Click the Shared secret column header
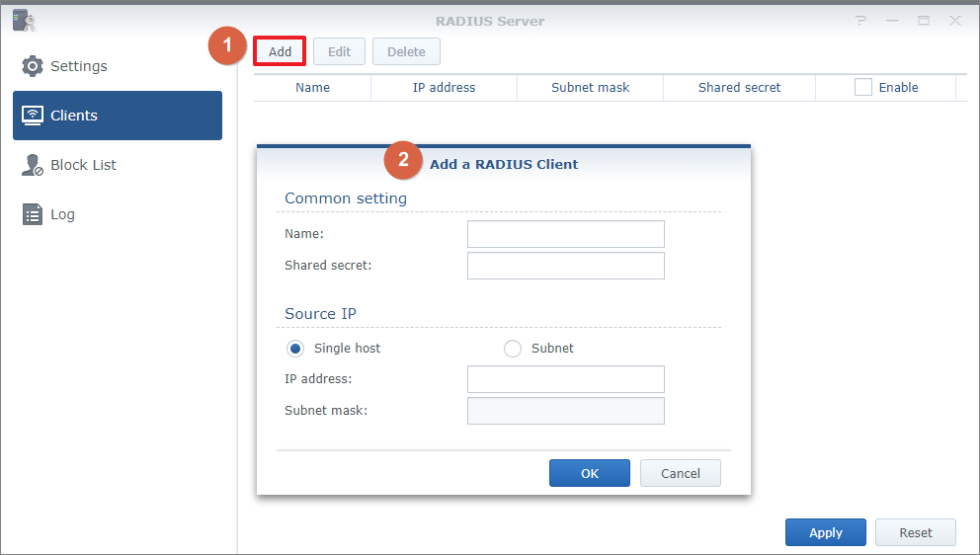The image size is (980, 555). coord(739,88)
